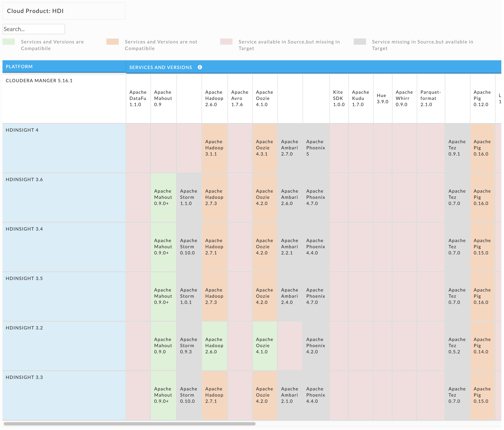Click Apache Phoenix 4.2.0 cell
Image resolution: width=504 pixels, height=430 pixels.
[316, 346]
